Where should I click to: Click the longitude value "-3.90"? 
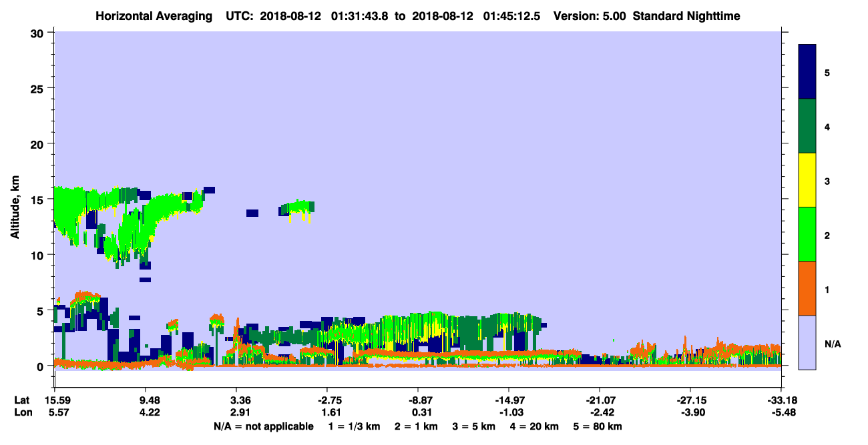click(693, 412)
